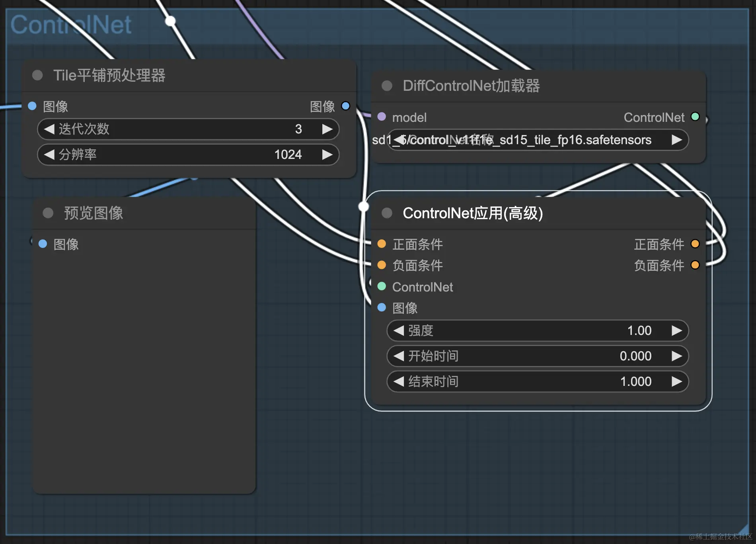
Task: Select the 预览图像 node title
Action: 94,213
